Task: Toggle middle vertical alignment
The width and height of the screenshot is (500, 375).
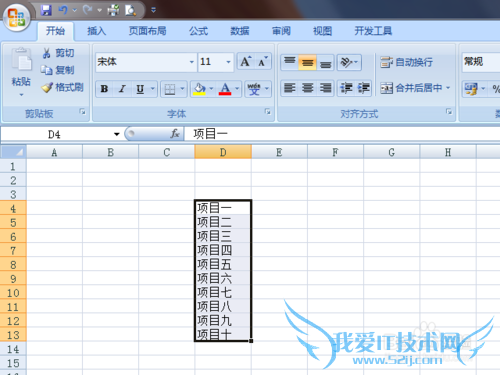Action: (307, 62)
